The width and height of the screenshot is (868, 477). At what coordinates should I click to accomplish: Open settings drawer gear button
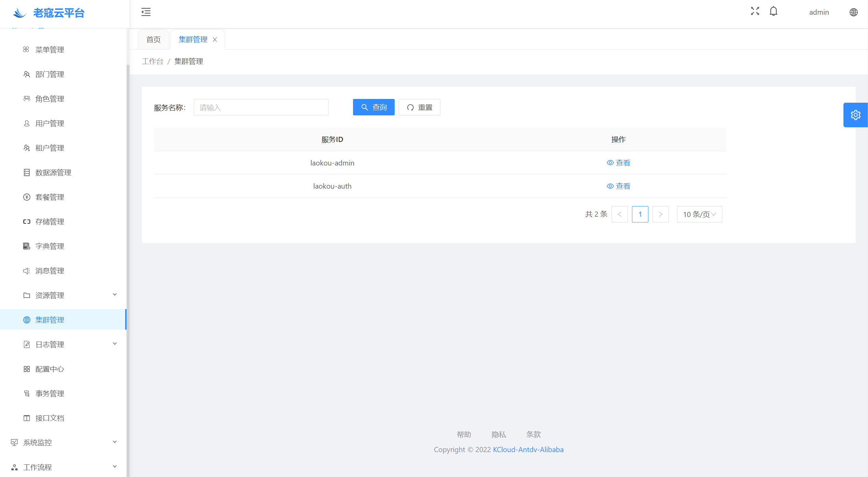(855, 115)
